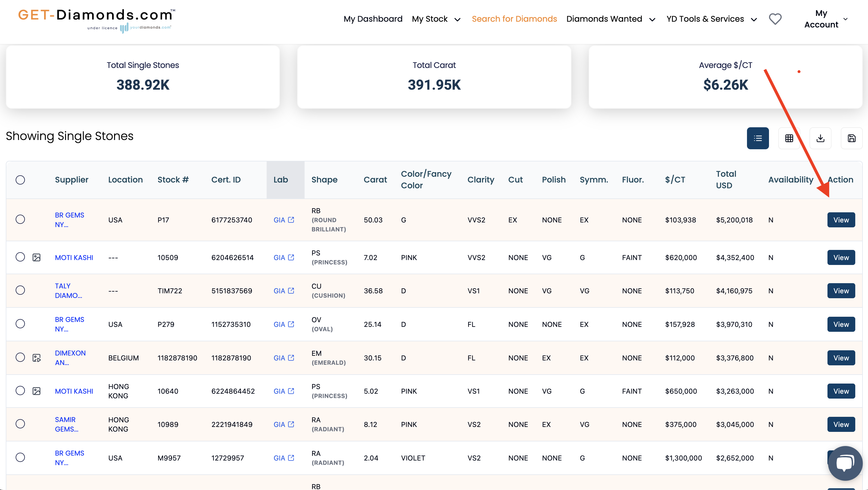This screenshot has height=490, width=868.
Task: Sort by the Shape column header
Action: click(x=324, y=180)
